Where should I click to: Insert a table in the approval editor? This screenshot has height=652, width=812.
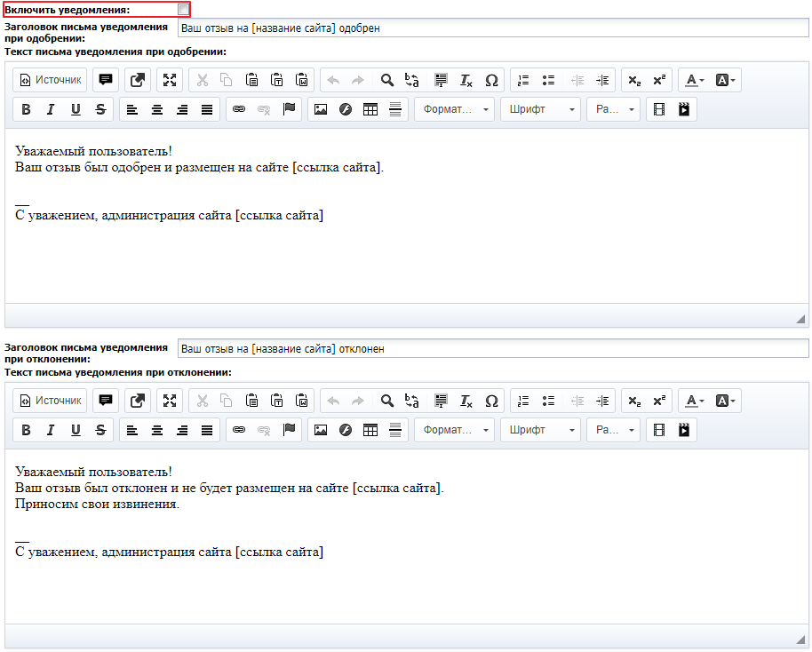(370, 109)
